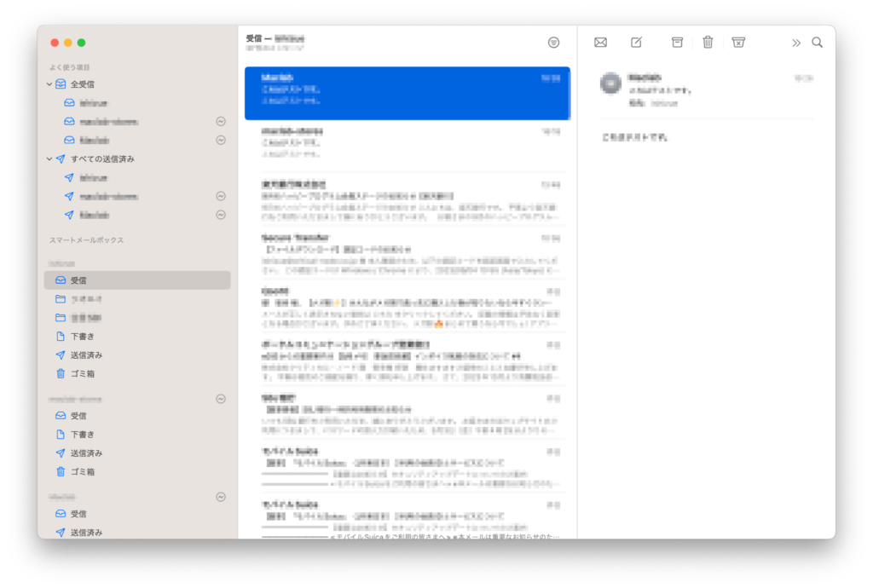Open 送信済み sent in the first account
This screenshot has height=588, width=873.
pyautogui.click(x=137, y=355)
